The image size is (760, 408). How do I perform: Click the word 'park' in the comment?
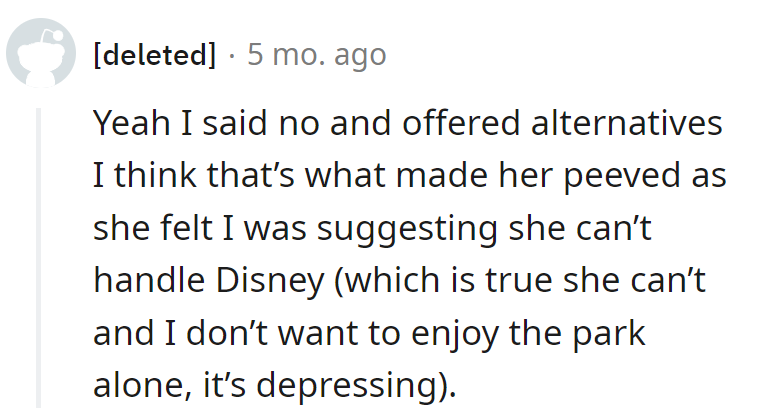[x=612, y=333]
